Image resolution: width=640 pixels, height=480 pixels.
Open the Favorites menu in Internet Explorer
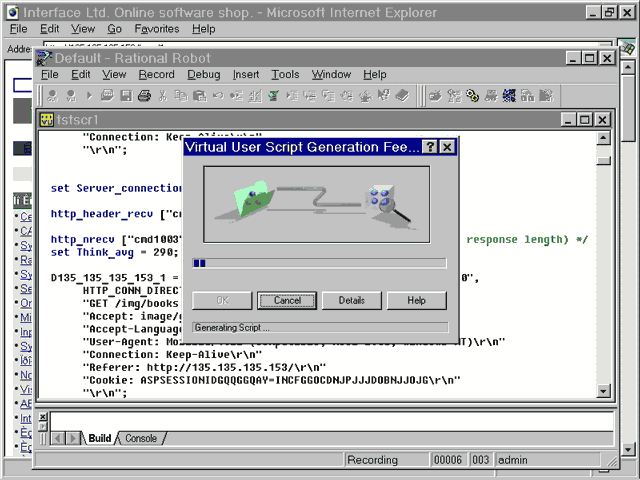pos(157,29)
